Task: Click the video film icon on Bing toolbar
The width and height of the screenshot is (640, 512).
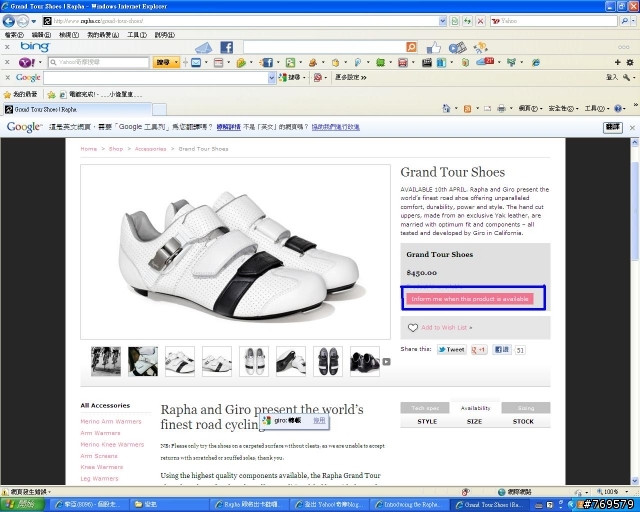Action: [x=458, y=48]
